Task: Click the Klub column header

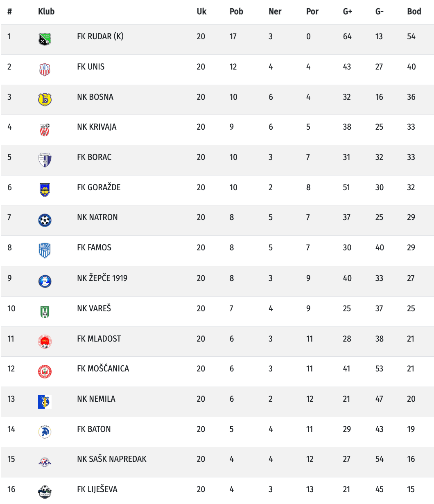Action: coord(46,11)
